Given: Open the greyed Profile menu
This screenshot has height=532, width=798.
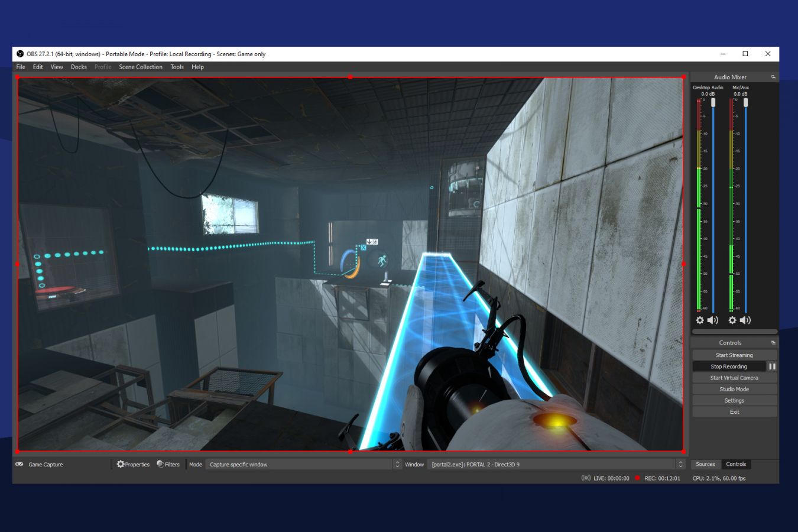Looking at the screenshot, I should point(103,67).
